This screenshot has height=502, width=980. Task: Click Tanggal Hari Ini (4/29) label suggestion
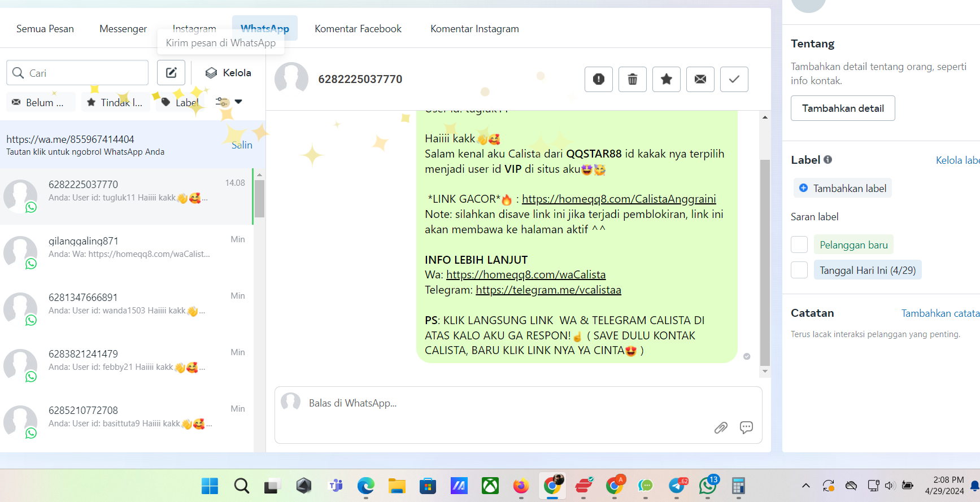[868, 270]
